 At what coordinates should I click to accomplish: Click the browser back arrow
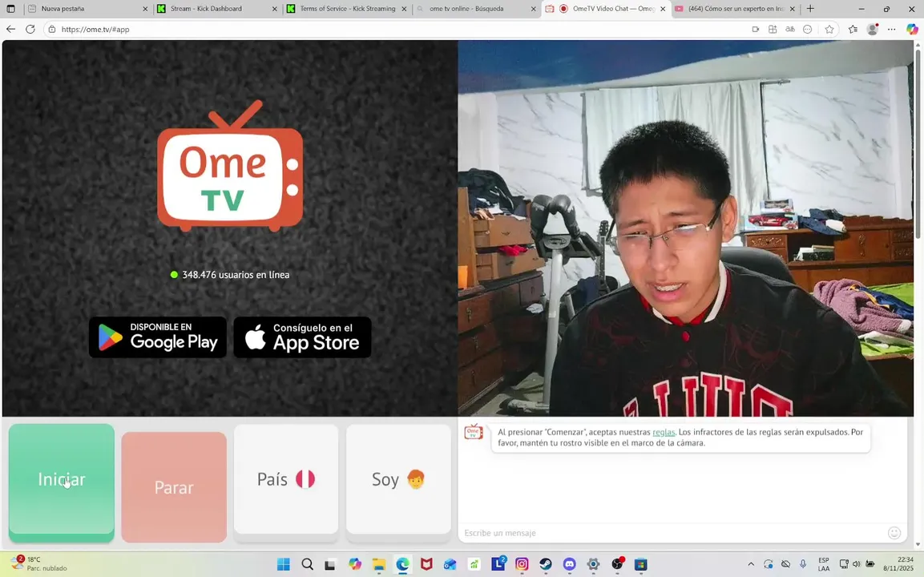point(10,29)
